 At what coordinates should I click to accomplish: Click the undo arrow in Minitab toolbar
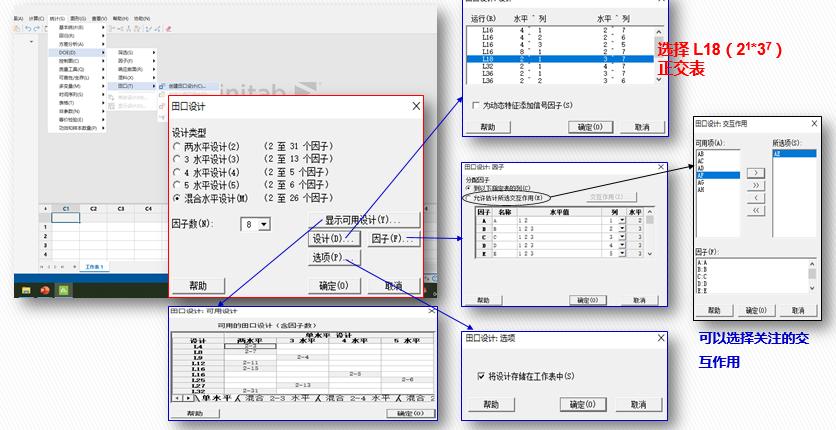coord(29,29)
